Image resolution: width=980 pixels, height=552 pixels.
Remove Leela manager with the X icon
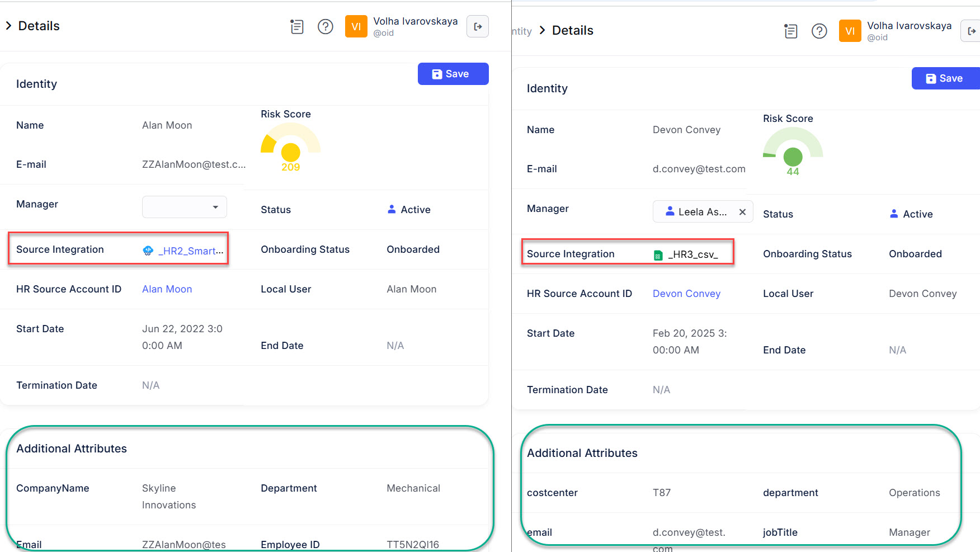click(x=742, y=212)
